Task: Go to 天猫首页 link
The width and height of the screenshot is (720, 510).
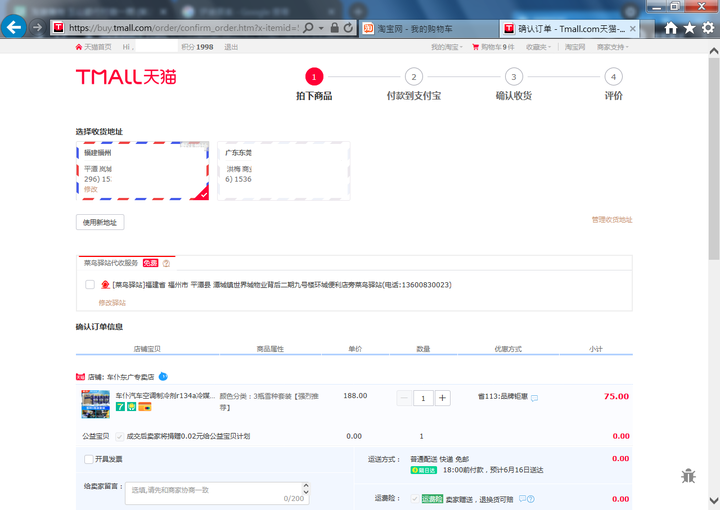Action: (94, 47)
